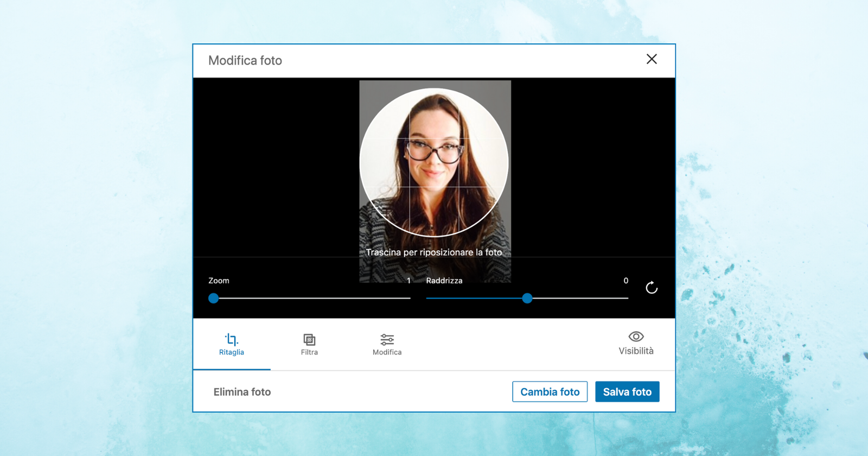Screen dimensions: 868x456
Task: Click the circular profile photo preview
Action: click(x=434, y=163)
